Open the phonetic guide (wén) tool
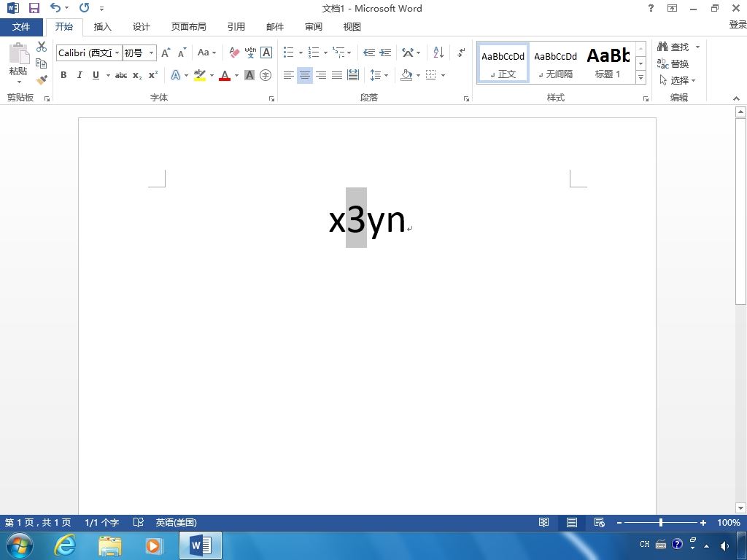This screenshot has height=560, width=747. pos(250,52)
